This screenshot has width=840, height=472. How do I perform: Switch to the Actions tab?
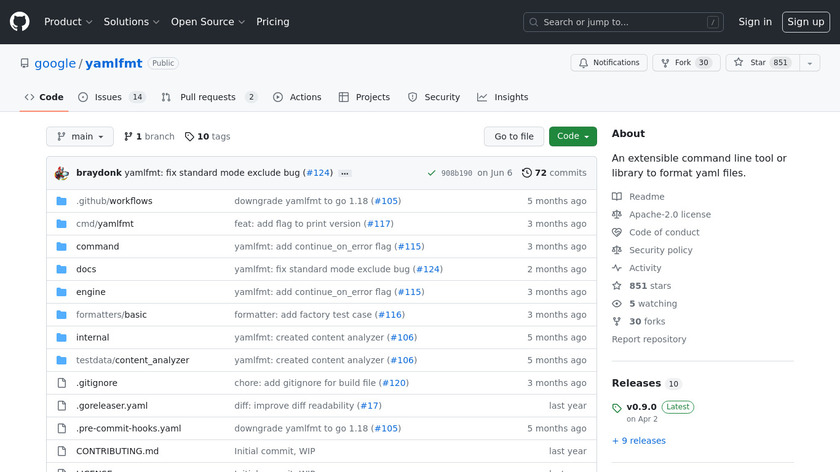(297, 97)
